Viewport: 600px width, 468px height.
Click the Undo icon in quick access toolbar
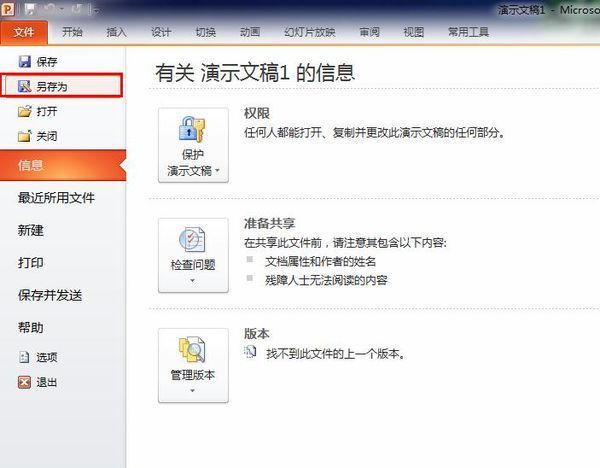(x=48, y=9)
